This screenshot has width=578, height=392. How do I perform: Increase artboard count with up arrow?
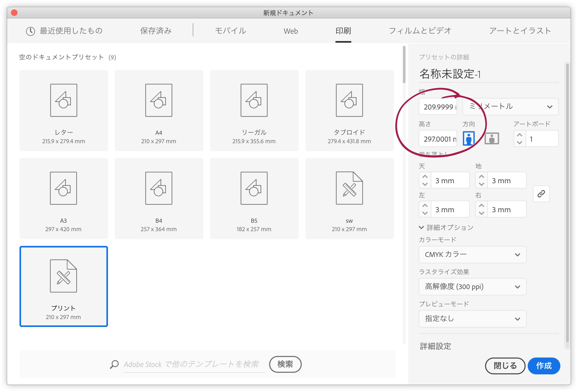tap(520, 135)
